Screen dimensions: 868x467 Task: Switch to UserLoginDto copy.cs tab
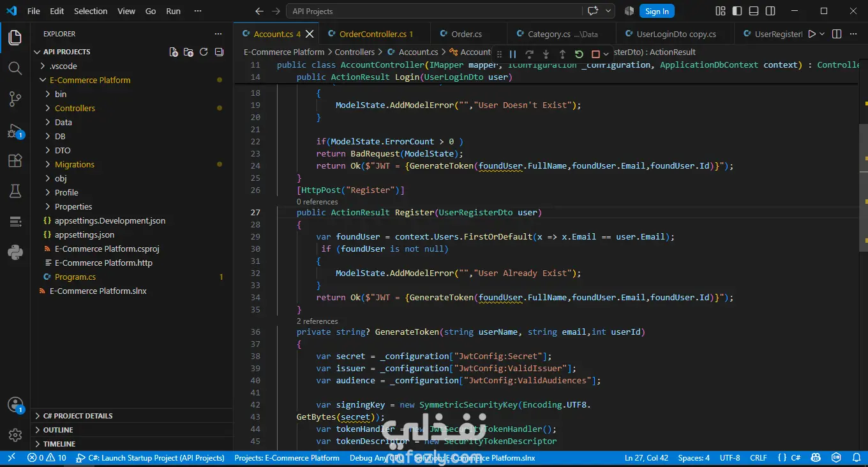click(x=676, y=34)
